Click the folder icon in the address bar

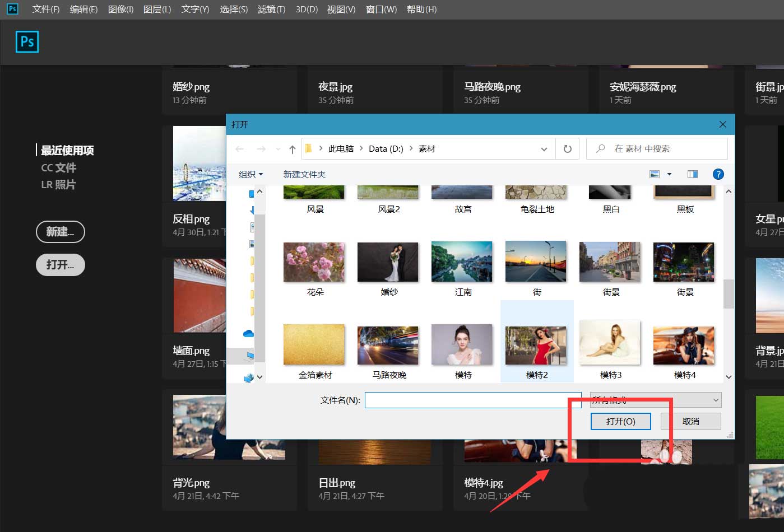pyautogui.click(x=308, y=149)
